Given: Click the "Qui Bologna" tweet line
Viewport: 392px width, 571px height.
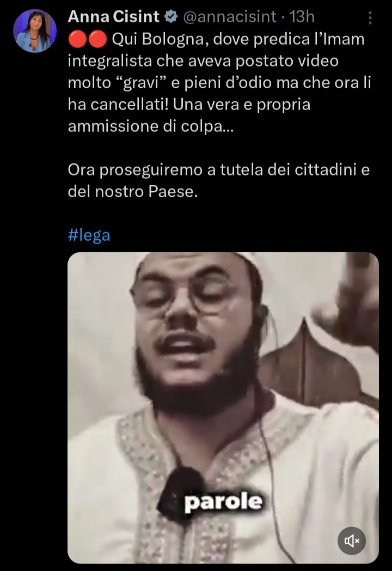Looking at the screenshot, I should tap(216, 39).
